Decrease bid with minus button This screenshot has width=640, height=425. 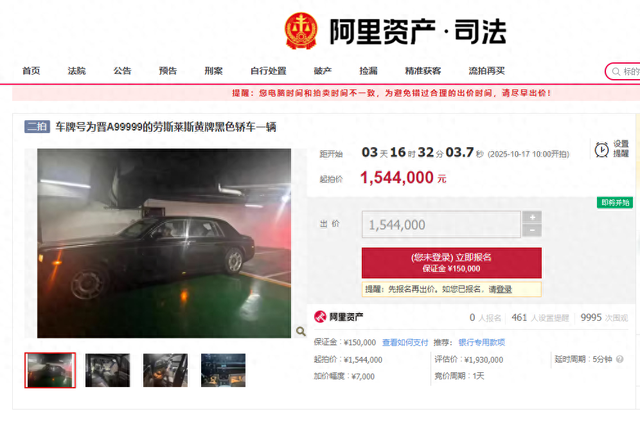pos(532,230)
